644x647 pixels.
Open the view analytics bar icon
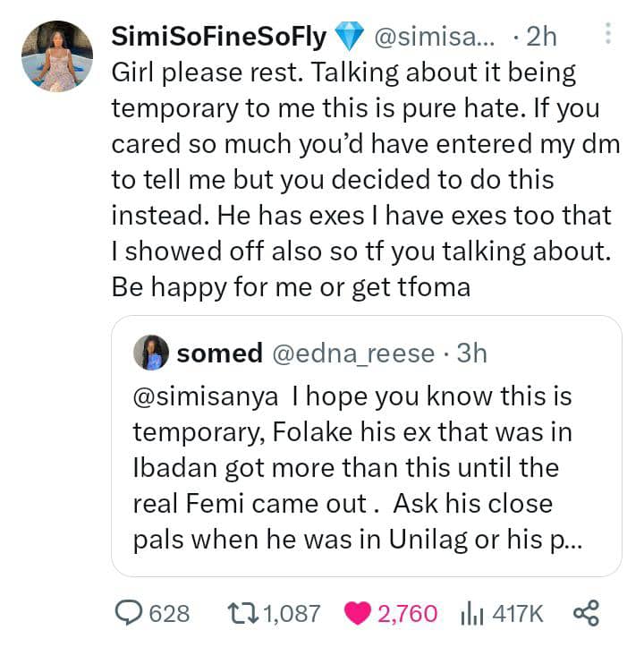[470, 613]
